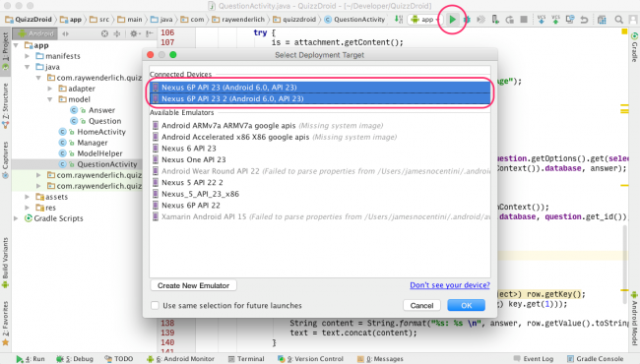Open the Android Monitor tab
Screen dimensions: 640x364
(180, 359)
